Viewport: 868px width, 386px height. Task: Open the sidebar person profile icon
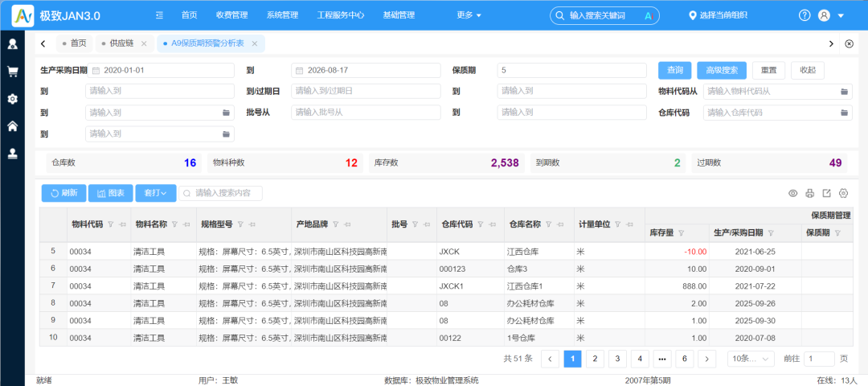[12, 43]
